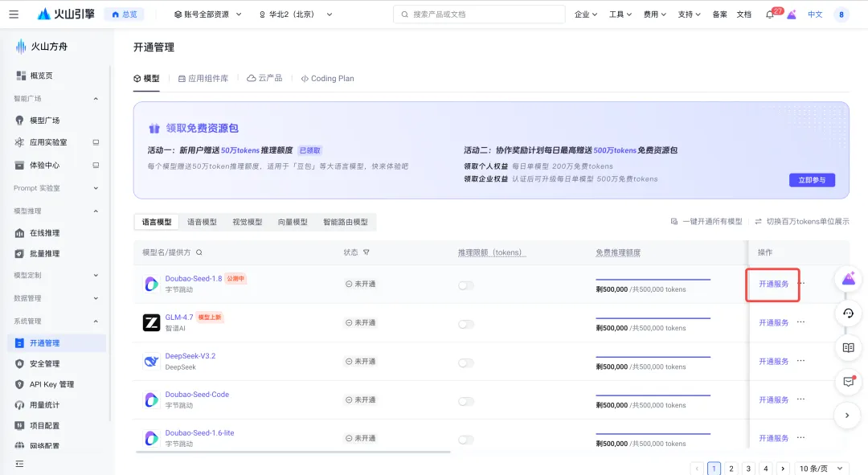Toggle the inference limit switch for Doubao-Seed-1.6-lite

pyautogui.click(x=466, y=440)
